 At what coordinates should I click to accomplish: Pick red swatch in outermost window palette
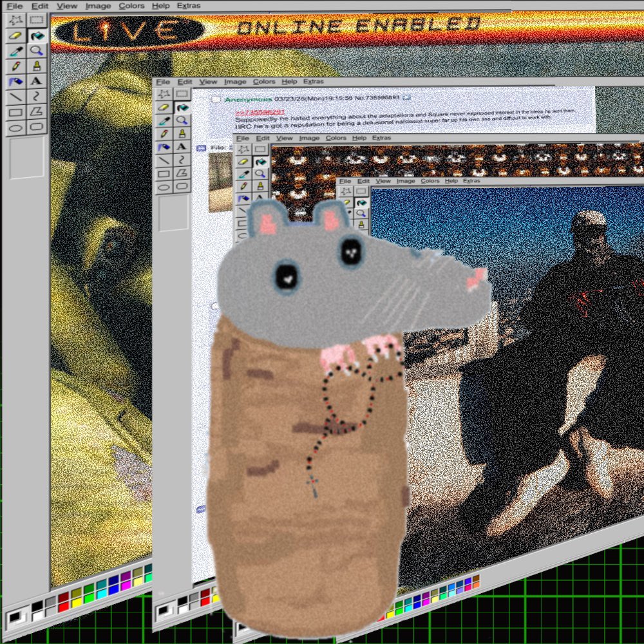[x=63, y=607]
